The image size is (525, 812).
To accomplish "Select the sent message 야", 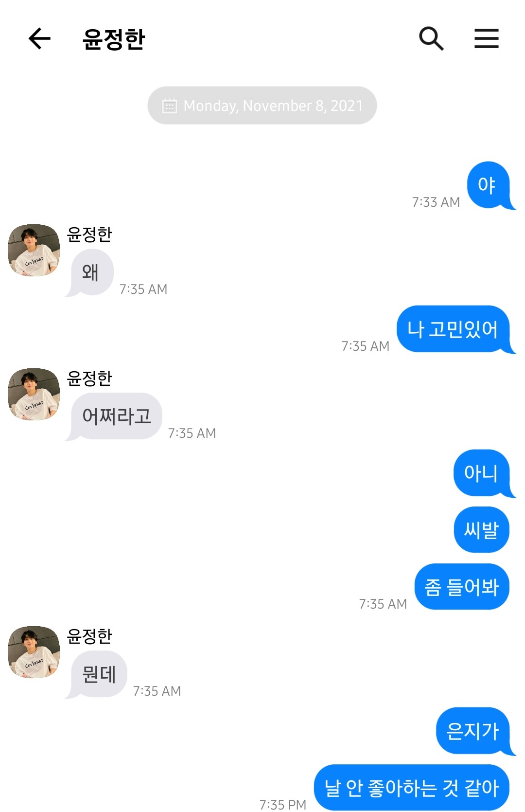I will click(487, 185).
